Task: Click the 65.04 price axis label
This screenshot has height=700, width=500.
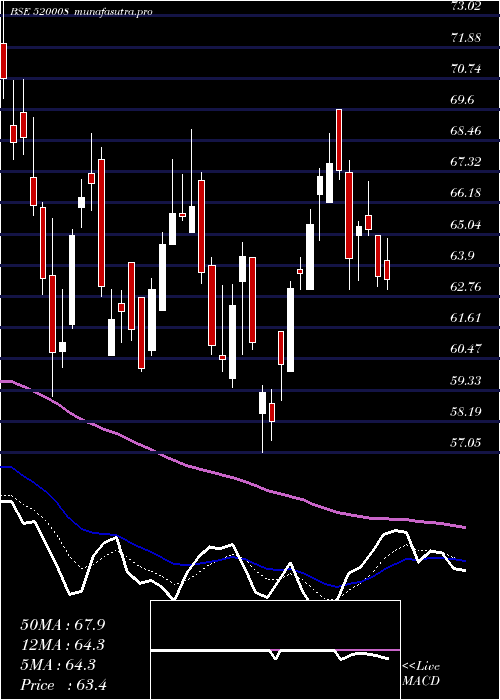Action: (x=466, y=224)
